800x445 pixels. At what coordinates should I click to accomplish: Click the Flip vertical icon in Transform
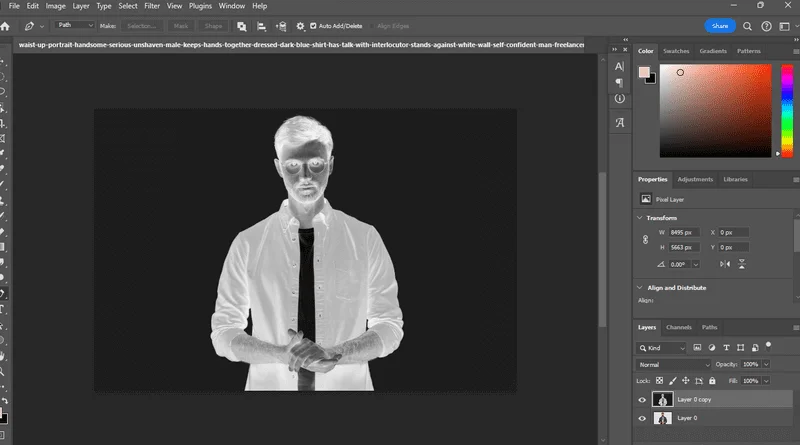tap(742, 264)
